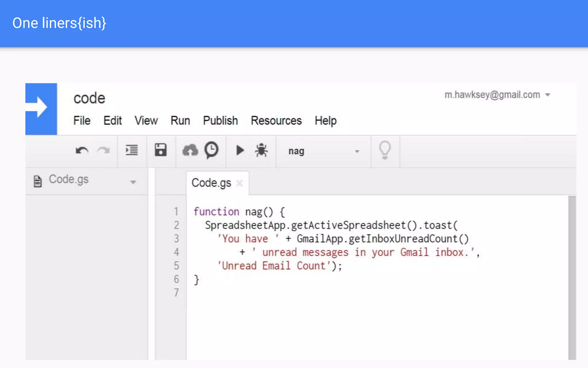Click the lightbulb hints icon

click(385, 150)
